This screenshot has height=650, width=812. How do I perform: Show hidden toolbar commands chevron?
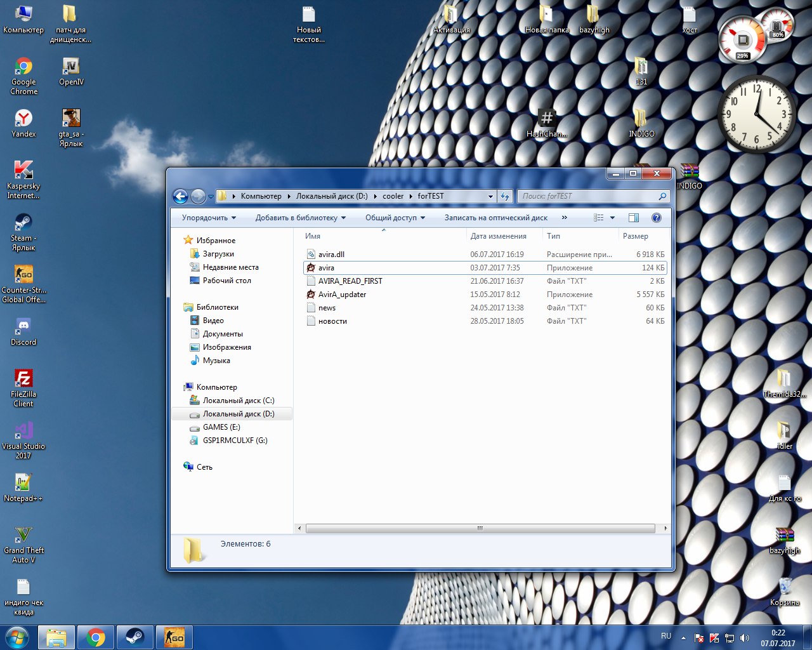[x=565, y=218]
